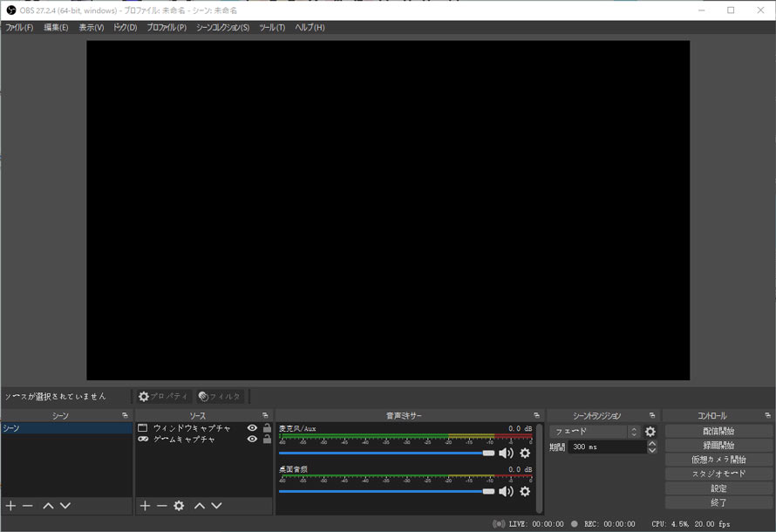776x532 pixels.
Task: Remove selected scene with minus icon
Action: point(28,505)
